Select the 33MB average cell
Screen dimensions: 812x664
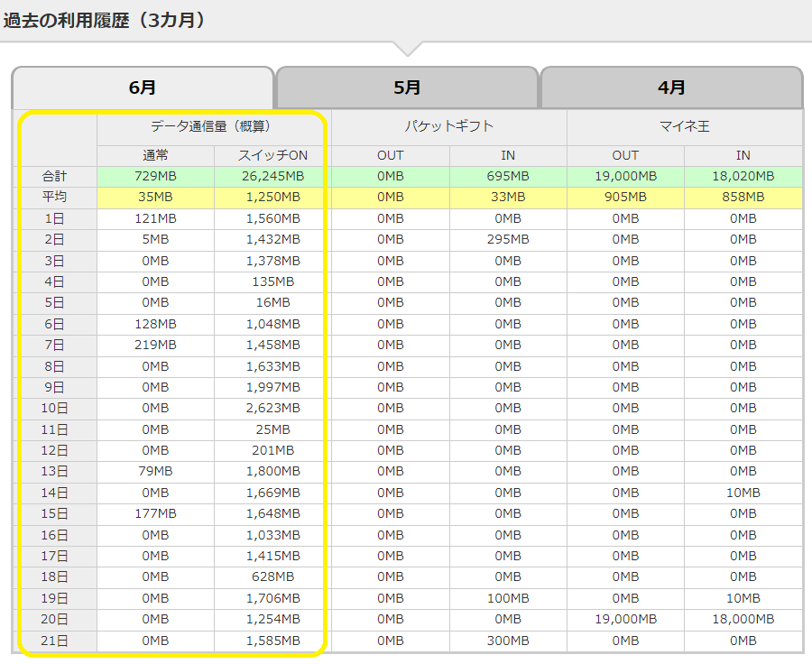[508, 198]
